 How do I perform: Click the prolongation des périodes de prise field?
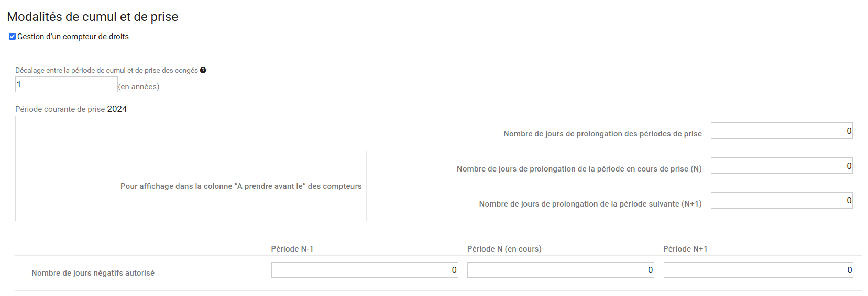(782, 131)
